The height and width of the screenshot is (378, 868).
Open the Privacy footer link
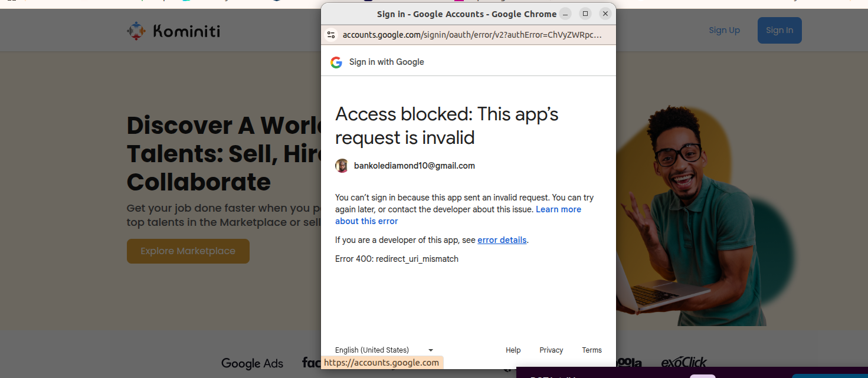[x=551, y=350]
